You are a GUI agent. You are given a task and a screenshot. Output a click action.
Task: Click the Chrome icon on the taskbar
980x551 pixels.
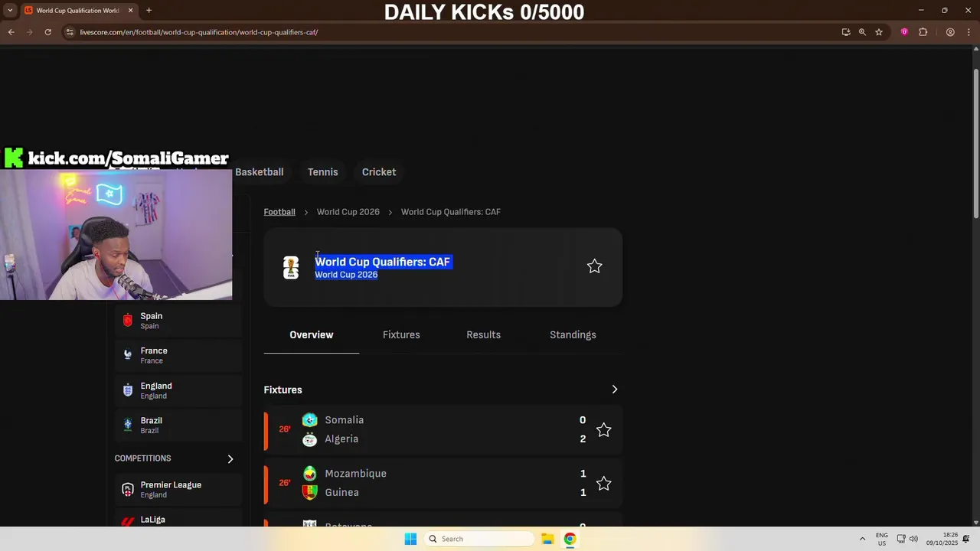570,539
